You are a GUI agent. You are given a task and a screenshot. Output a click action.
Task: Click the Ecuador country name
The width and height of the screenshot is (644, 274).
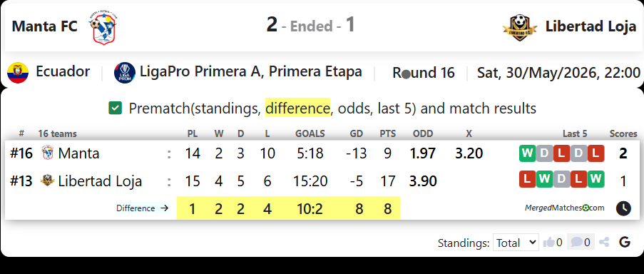point(63,71)
